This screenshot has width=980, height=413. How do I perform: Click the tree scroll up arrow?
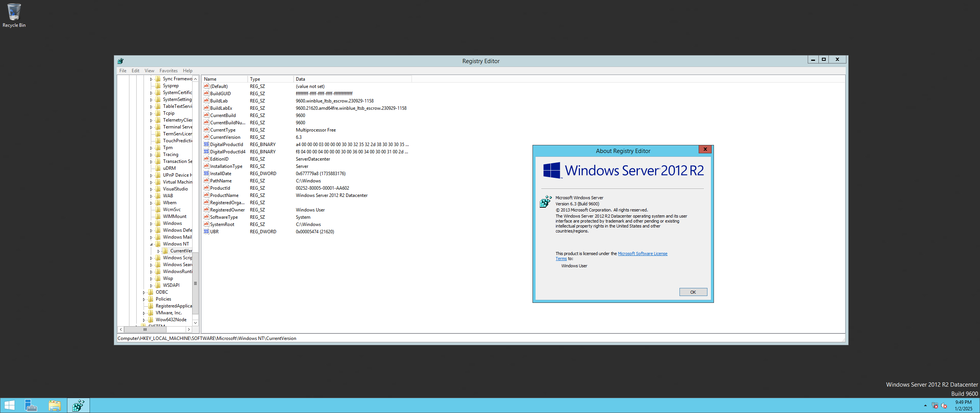(195, 79)
